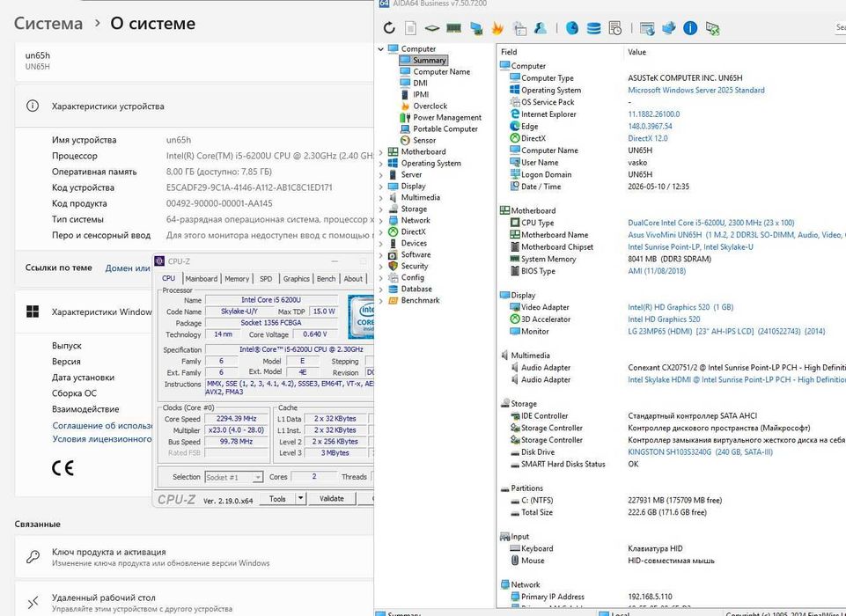
Task: Launch the flame stability test icon
Action: click(497, 28)
